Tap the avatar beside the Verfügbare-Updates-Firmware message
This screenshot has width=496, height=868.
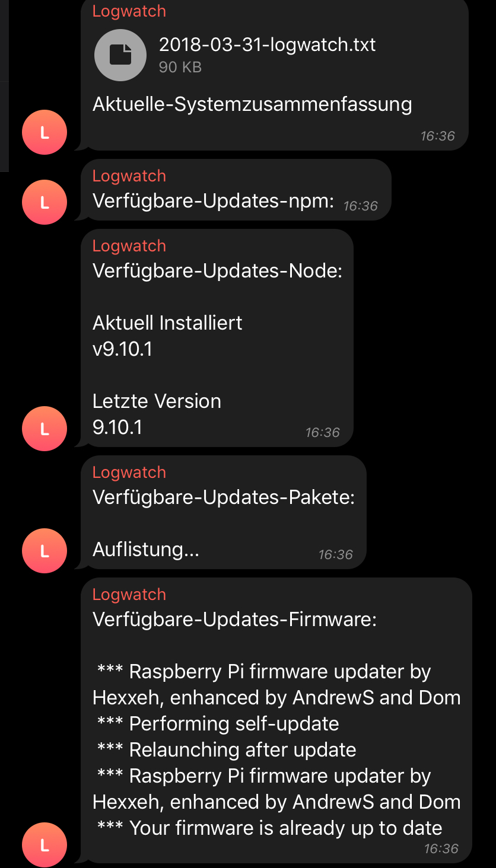(x=44, y=845)
